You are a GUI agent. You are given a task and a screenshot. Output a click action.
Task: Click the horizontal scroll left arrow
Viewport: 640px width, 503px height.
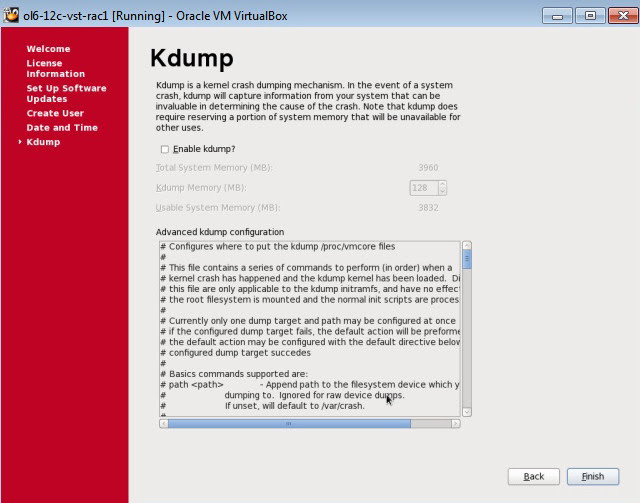pyautogui.click(x=164, y=424)
